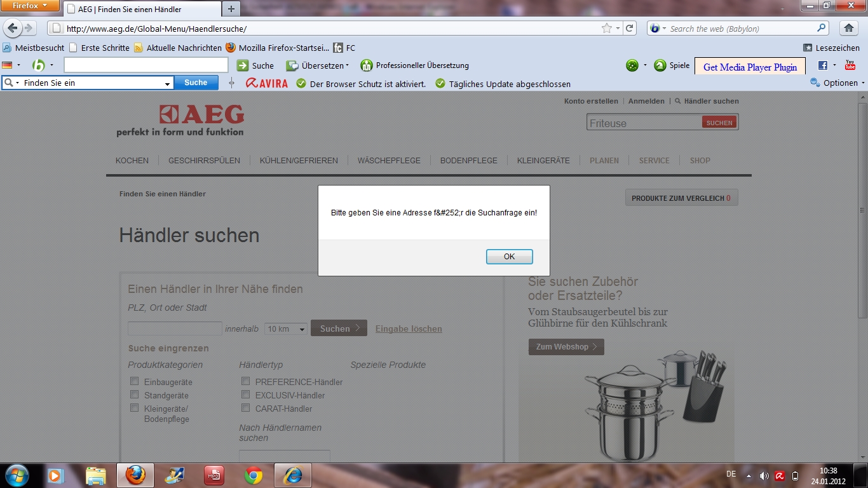Screen dimensions: 868x488
Task: Go back with the browser back arrow
Action: 13,28
